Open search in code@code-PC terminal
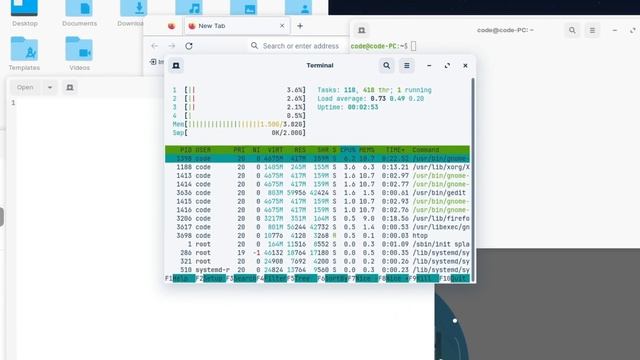The width and height of the screenshot is (640, 360). pyautogui.click(x=572, y=30)
